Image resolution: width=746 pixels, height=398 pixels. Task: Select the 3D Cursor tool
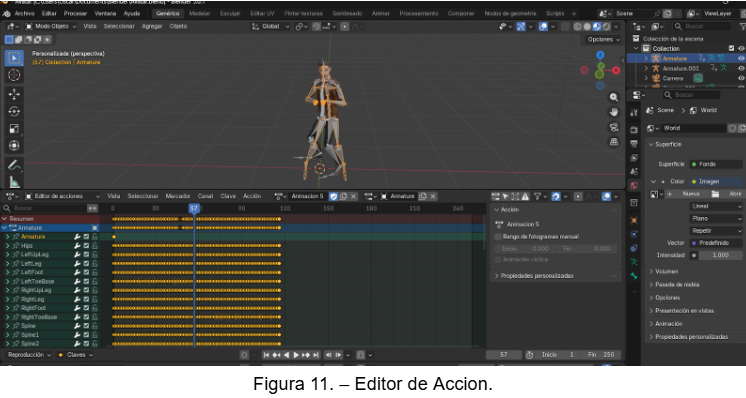pyautogui.click(x=14, y=75)
